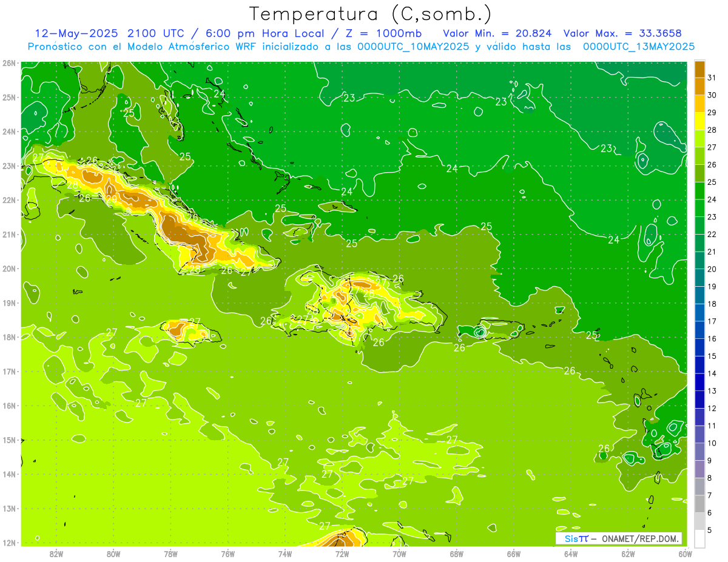Click the '12N' latitude axis label
This screenshot has width=728, height=562.
click(x=9, y=543)
